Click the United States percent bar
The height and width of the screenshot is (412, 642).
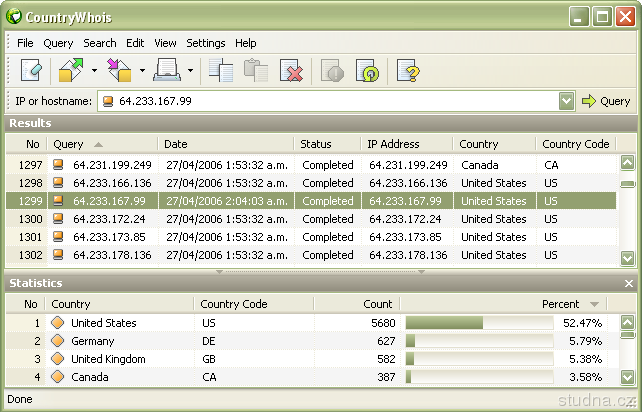(x=479, y=323)
